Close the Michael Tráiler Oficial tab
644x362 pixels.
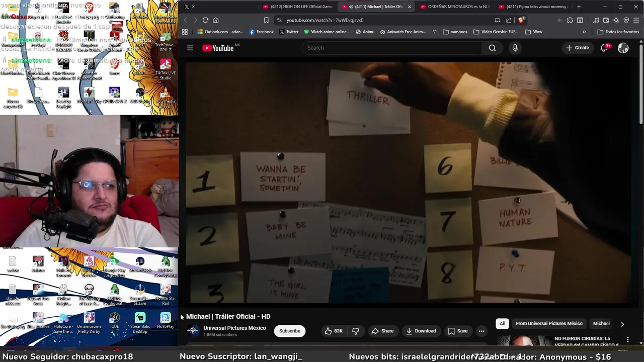[x=410, y=7]
